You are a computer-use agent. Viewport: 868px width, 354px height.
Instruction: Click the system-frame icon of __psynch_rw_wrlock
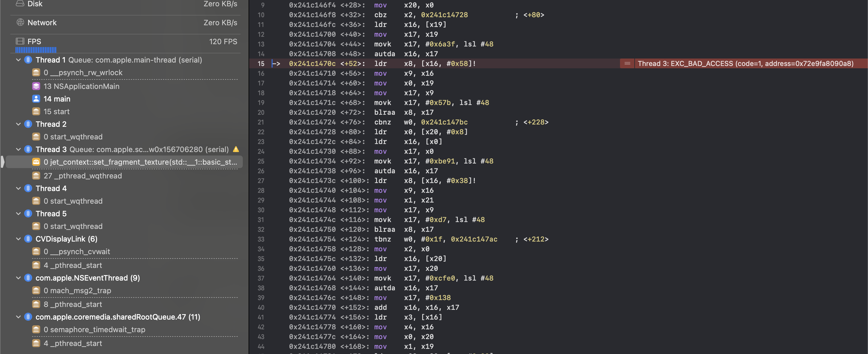pyautogui.click(x=36, y=72)
